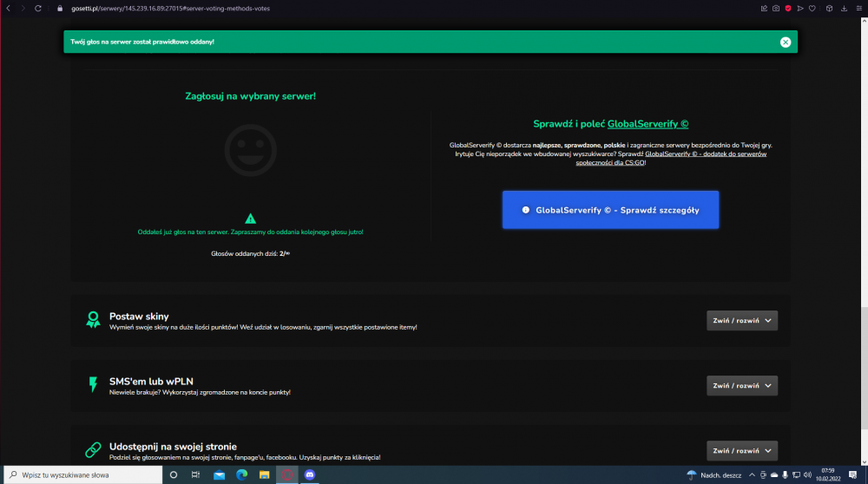
Task: Click the address bar URL
Action: [170, 9]
